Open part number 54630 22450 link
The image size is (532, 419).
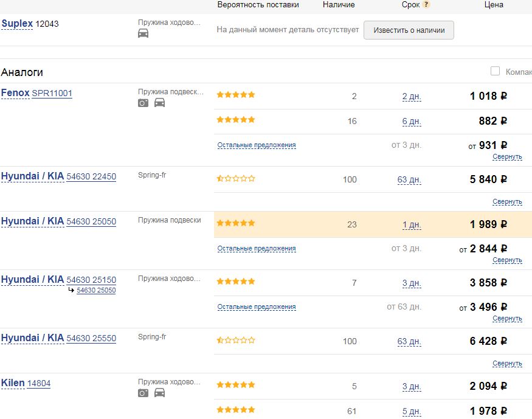(x=91, y=176)
